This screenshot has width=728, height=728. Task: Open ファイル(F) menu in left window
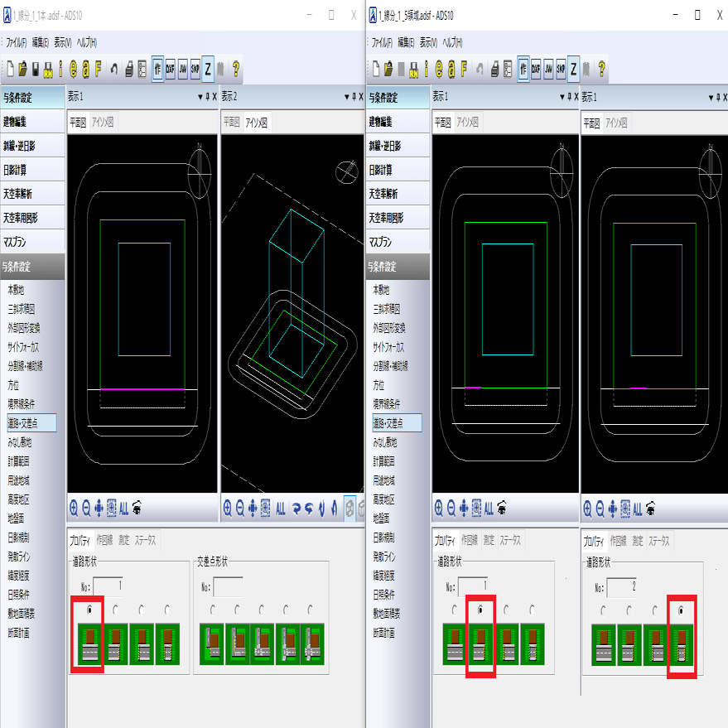tap(17, 43)
